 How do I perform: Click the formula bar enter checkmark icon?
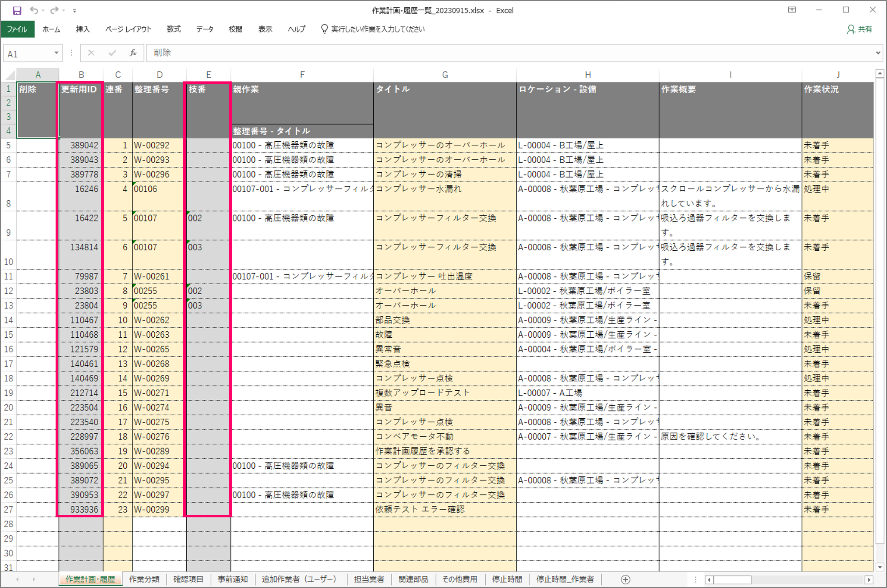pyautogui.click(x=112, y=53)
